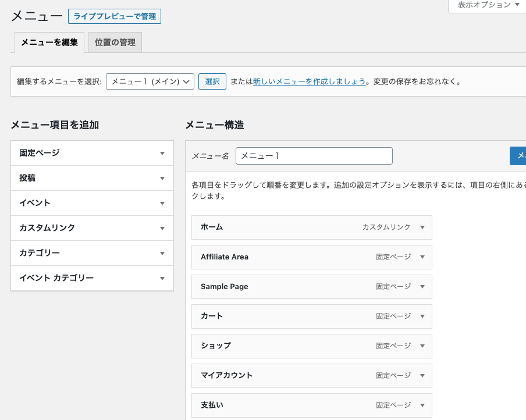The width and height of the screenshot is (526, 420).
Task: Open the ホーム menu item settings arrow
Action: tap(422, 227)
